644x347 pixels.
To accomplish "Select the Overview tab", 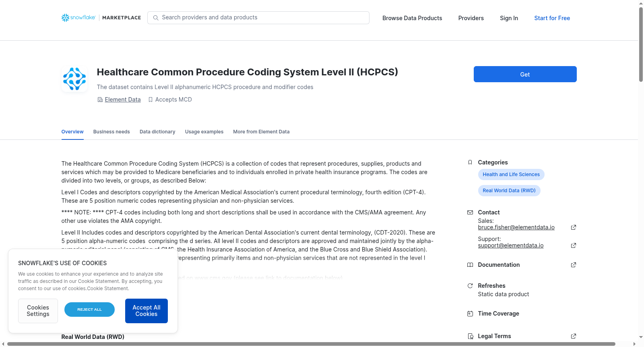I will 72,132.
